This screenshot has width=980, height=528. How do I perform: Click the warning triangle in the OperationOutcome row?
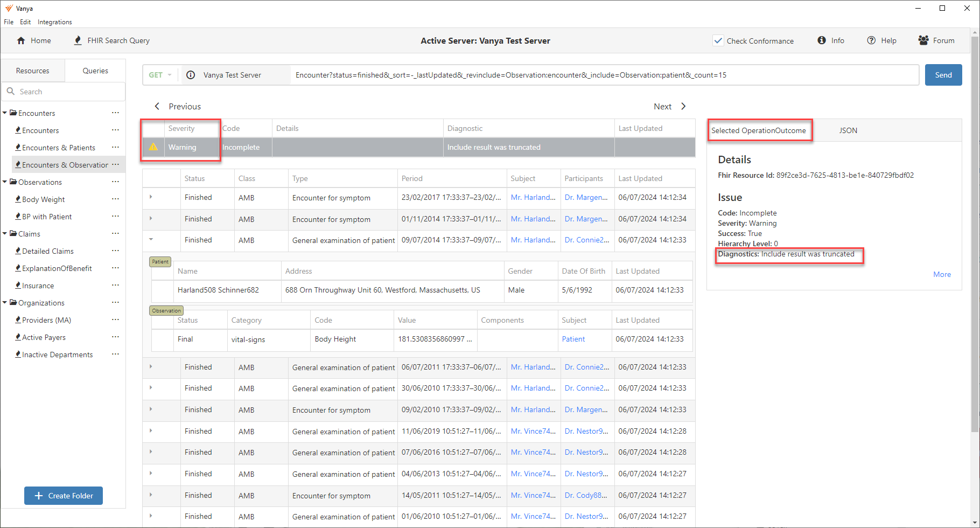[153, 147]
